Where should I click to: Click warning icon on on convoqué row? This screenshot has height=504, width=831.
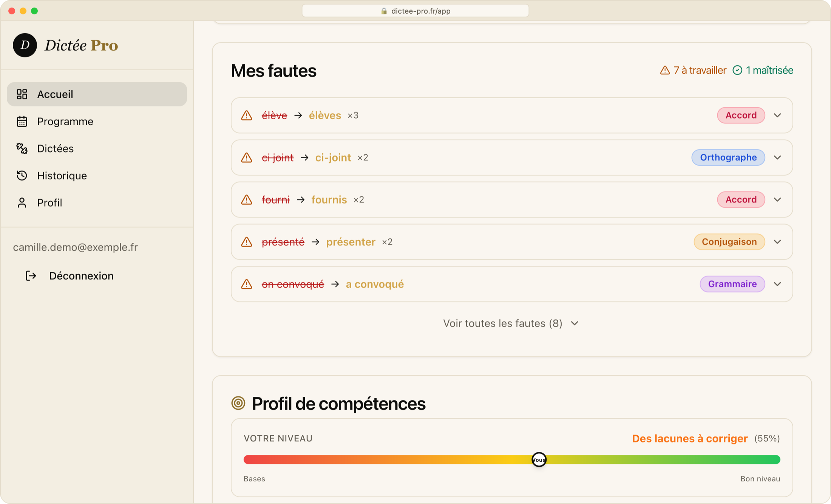(x=247, y=284)
